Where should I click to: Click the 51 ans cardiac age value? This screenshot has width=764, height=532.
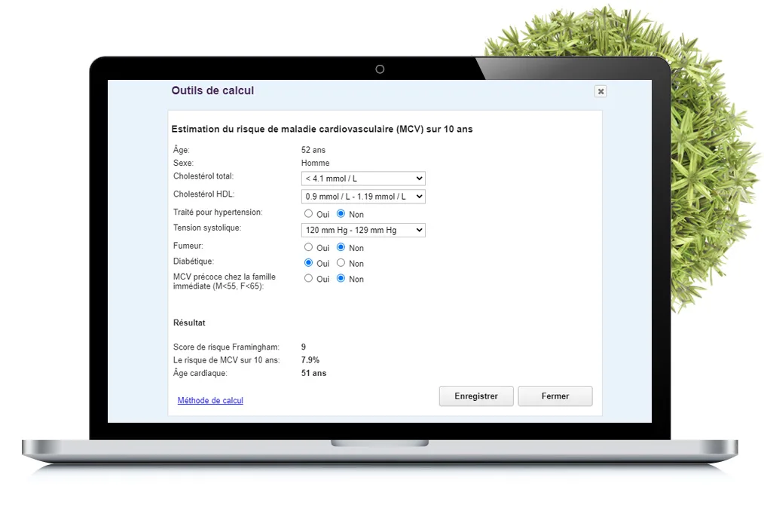pyautogui.click(x=313, y=373)
